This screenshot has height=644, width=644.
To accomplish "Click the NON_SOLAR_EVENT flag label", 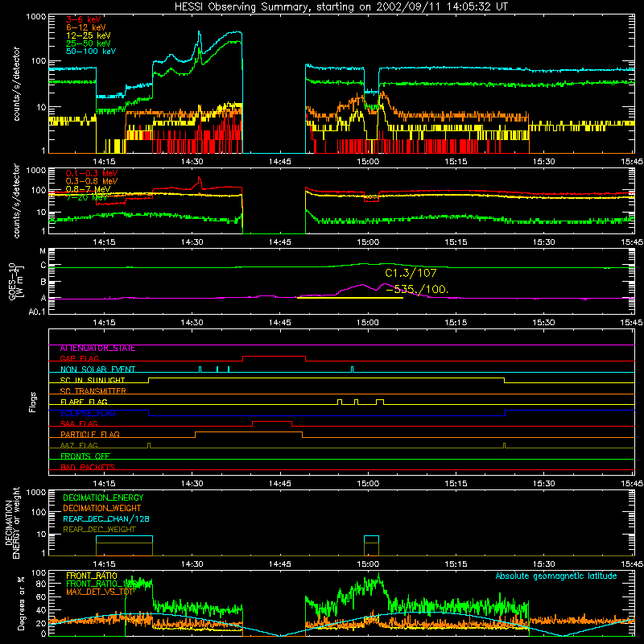I will tap(97, 369).
